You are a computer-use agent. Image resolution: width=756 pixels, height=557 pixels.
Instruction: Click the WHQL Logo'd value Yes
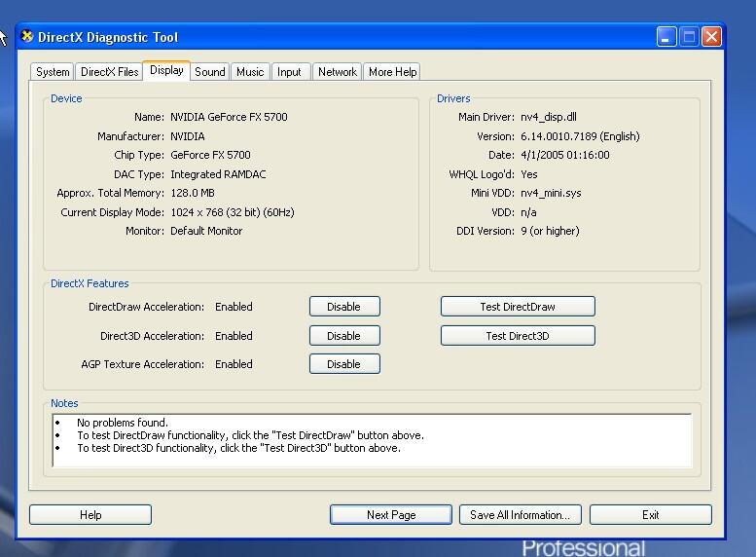[529, 174]
